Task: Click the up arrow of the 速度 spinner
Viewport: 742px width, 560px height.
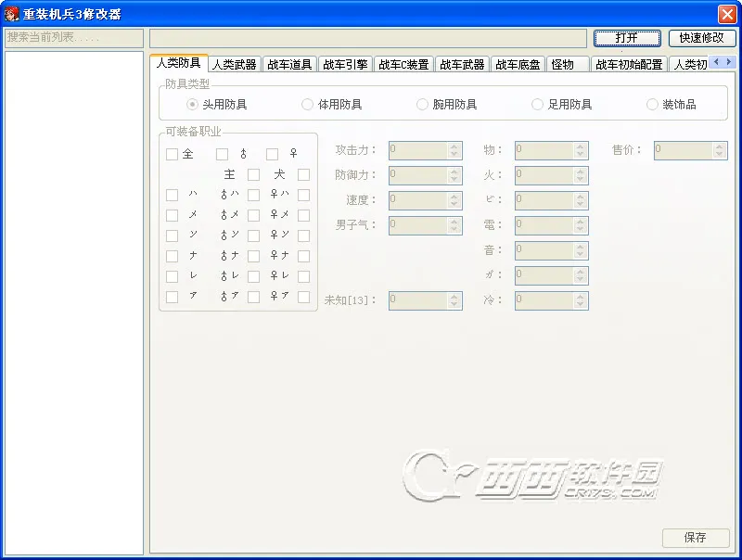Action: point(454,197)
